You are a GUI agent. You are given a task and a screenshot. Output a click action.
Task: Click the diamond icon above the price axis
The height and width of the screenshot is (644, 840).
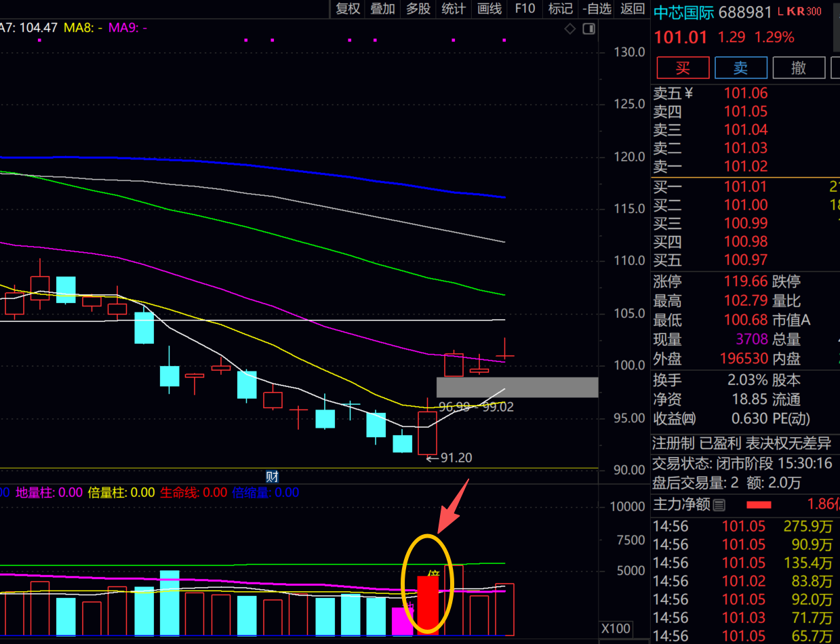tap(570, 28)
